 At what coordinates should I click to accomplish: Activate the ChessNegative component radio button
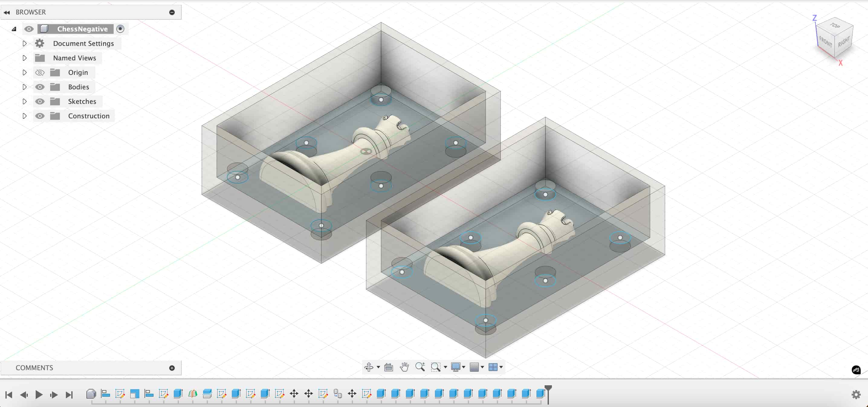(x=120, y=29)
